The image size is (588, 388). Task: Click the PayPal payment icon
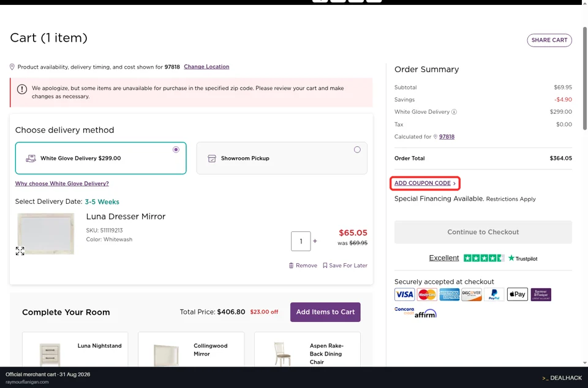pyautogui.click(x=494, y=294)
